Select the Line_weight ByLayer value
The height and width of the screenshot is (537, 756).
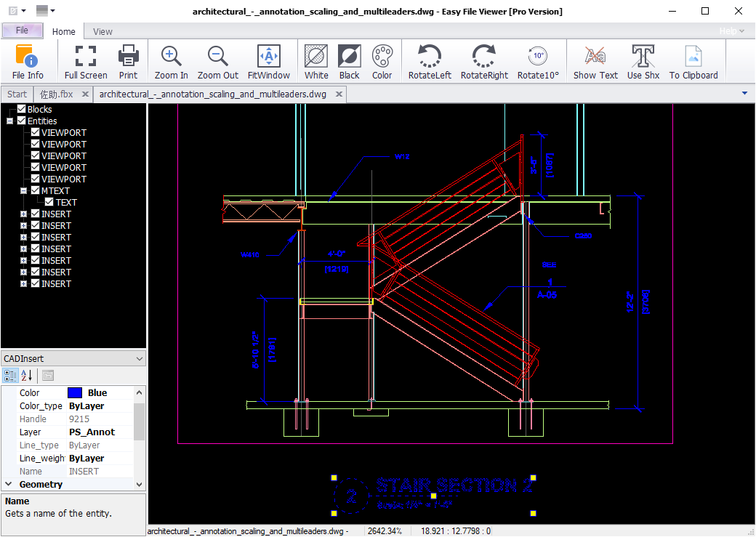coord(87,458)
